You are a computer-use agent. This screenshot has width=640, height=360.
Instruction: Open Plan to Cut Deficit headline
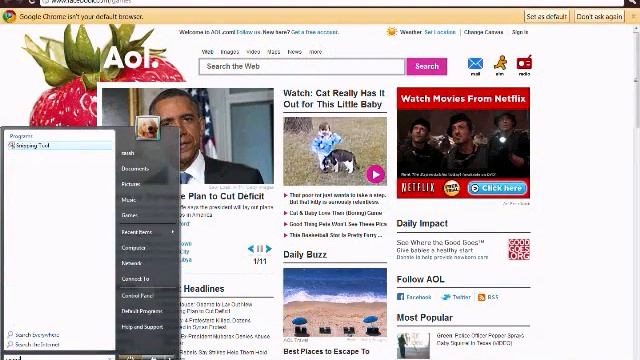pyautogui.click(x=222, y=196)
